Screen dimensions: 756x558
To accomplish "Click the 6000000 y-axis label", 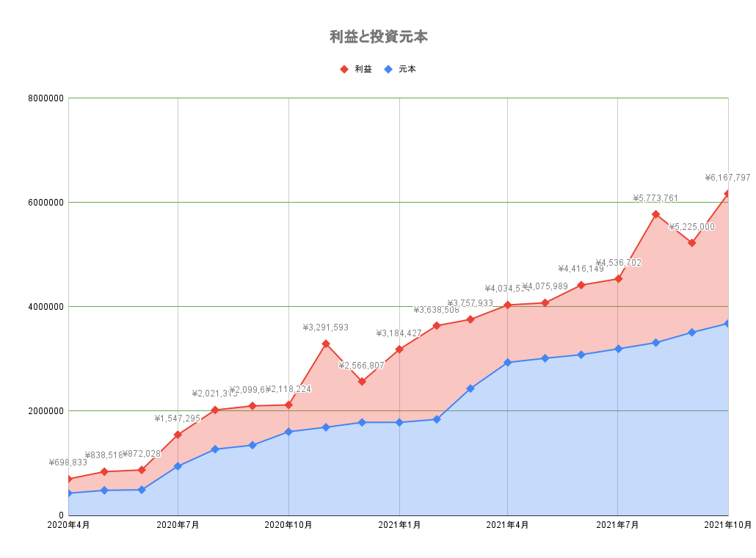I will tap(46, 203).
